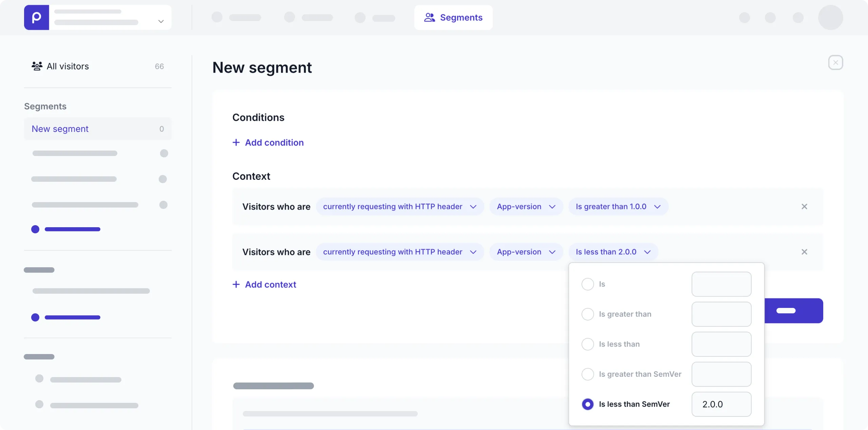The width and height of the screenshot is (868, 430).
Task: Select New segment in the Segments sidebar list
Action: pos(60,129)
